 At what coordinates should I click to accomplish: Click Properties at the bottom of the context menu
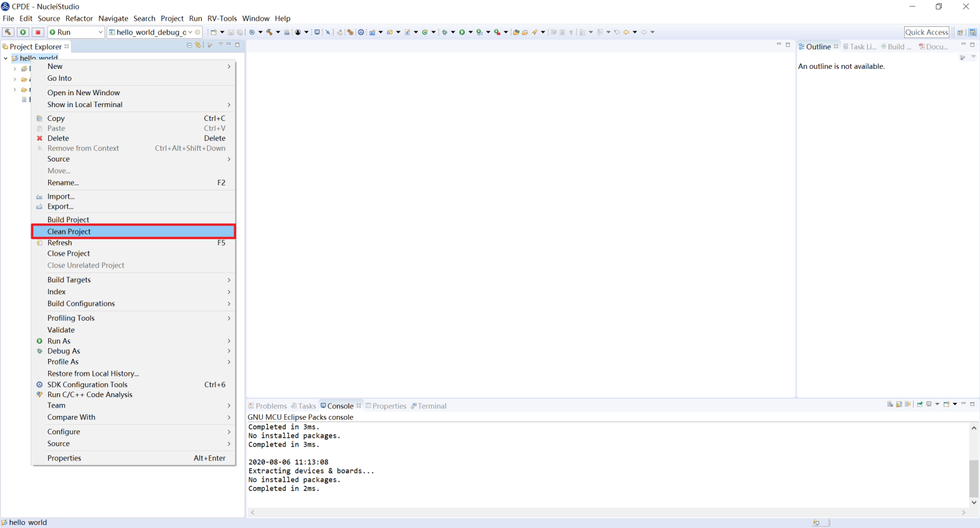point(133,458)
